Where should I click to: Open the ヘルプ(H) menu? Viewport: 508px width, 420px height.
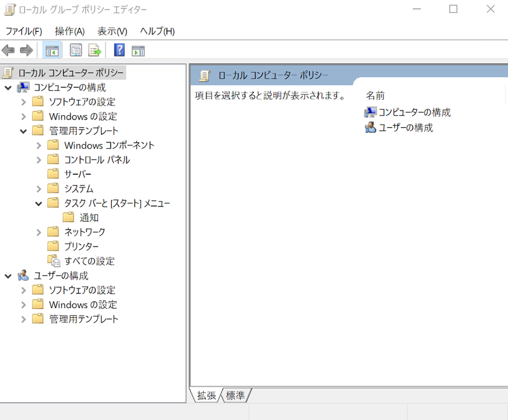[x=157, y=31]
